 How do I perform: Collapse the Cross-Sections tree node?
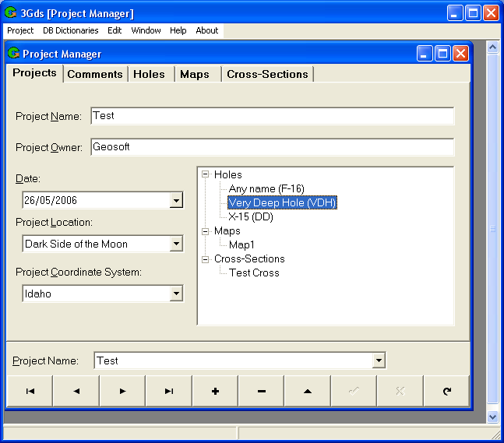point(205,259)
